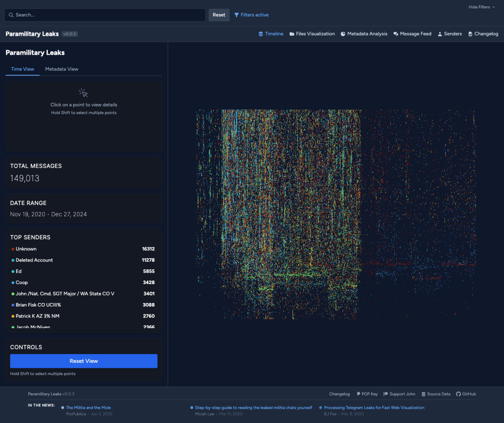The width and height of the screenshot is (504, 423).
Task: Navigate to Senders page
Action: click(x=450, y=34)
